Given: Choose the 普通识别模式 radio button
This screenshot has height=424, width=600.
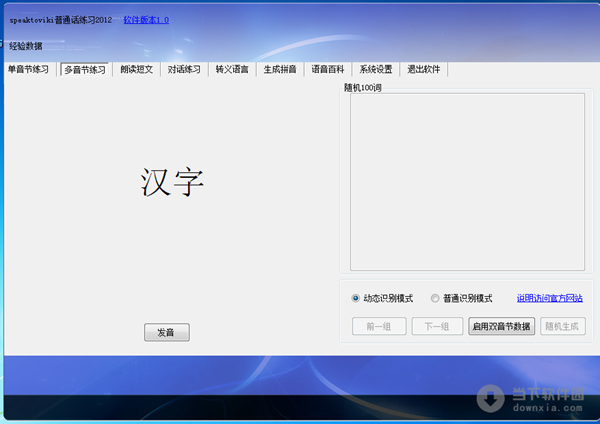Looking at the screenshot, I should 435,298.
